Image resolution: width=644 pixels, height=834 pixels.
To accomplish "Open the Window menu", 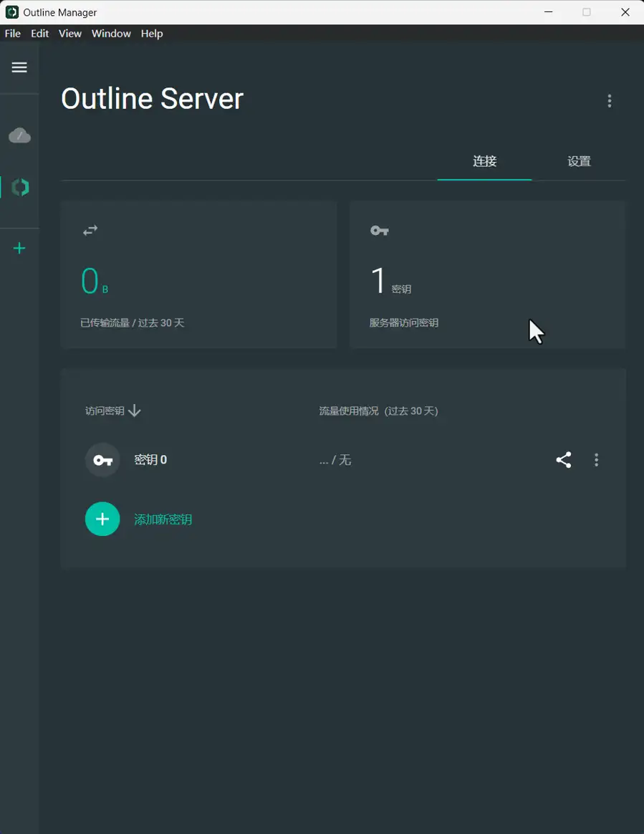I will tap(111, 34).
